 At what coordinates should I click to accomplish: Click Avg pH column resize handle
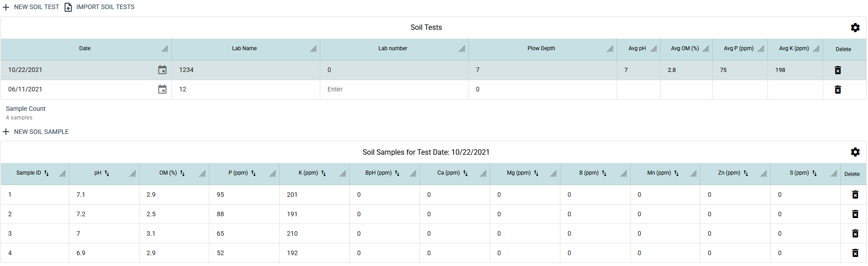coord(654,49)
